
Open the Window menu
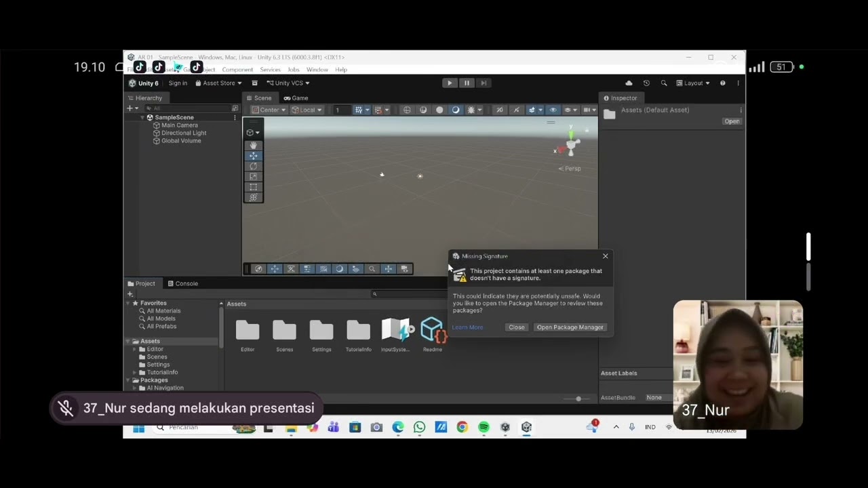[x=317, y=70]
